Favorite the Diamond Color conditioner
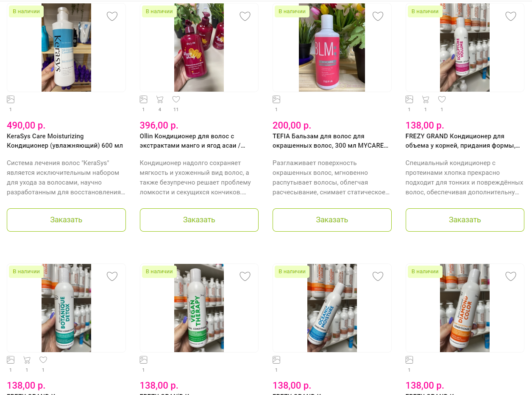Image resolution: width=532 pixels, height=395 pixels. click(x=511, y=276)
